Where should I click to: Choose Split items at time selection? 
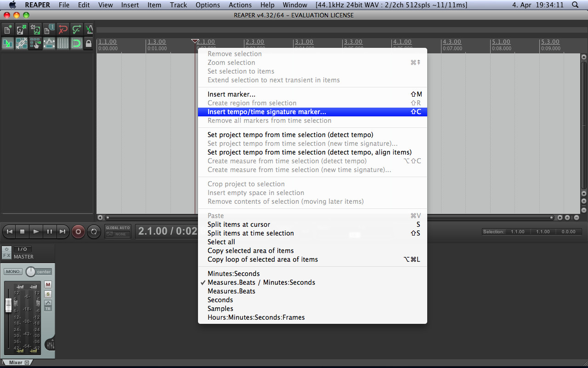click(312, 233)
